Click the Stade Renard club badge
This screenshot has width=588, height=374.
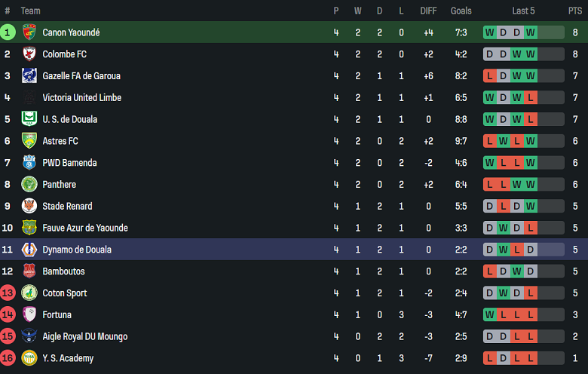29,207
